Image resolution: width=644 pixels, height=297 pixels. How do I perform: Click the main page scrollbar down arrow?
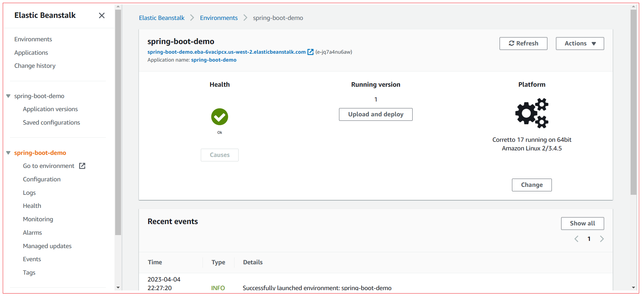(x=633, y=287)
